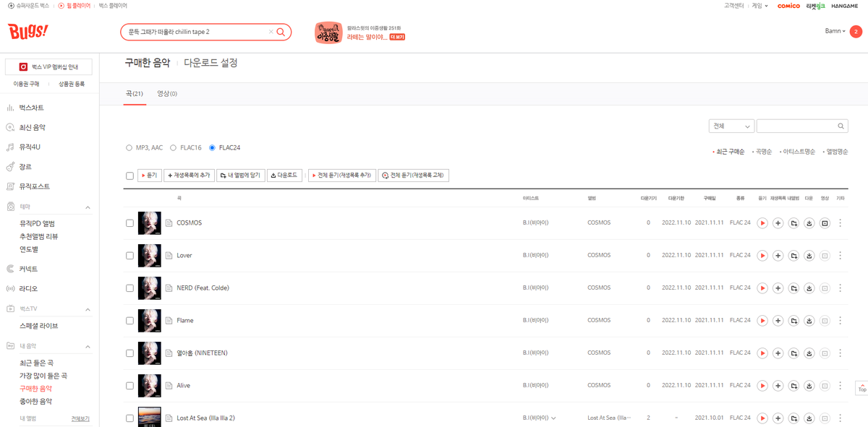Image resolution: width=868 pixels, height=427 pixels.
Task: Save 열아홉 (NINETEEN) to my album
Action: pos(793,353)
